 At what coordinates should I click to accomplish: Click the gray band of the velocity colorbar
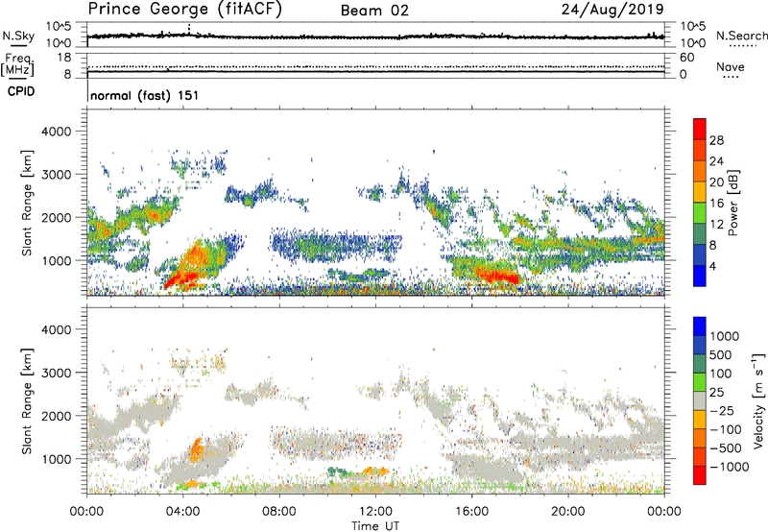click(700, 400)
